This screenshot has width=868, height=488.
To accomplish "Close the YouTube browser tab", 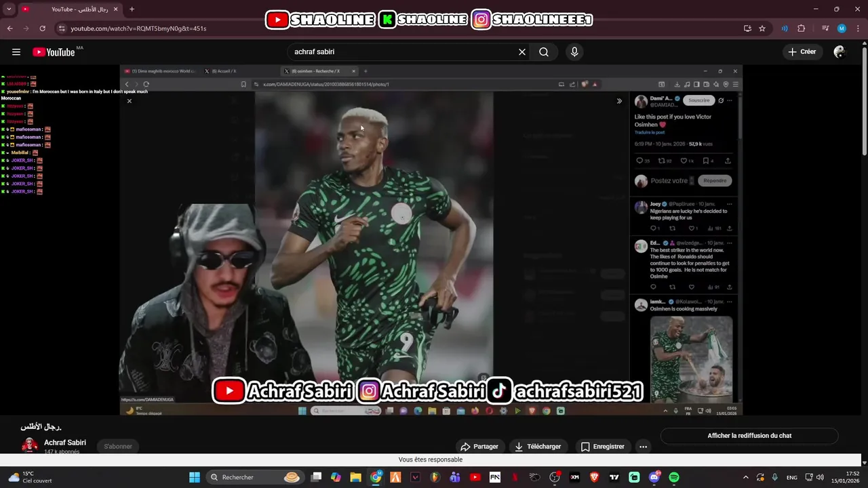I will coord(116,9).
